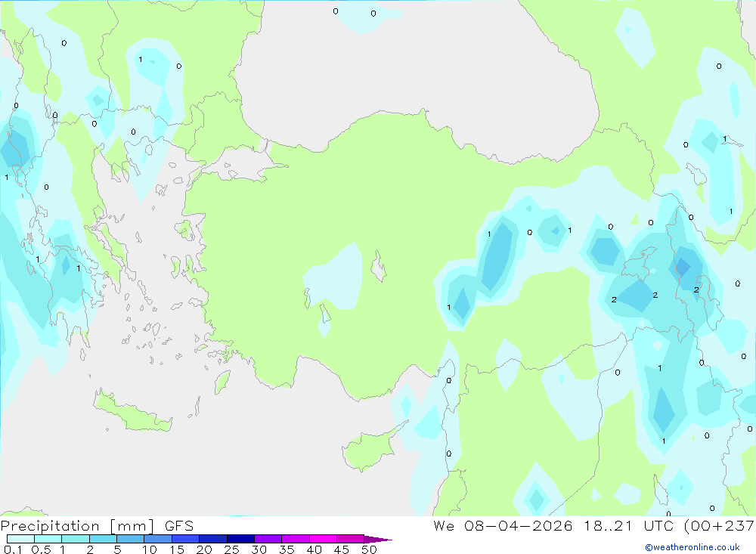Screen dimensions: 756x554
Task: Pick the legend swatch starting at 0.5
Action: 48,539
